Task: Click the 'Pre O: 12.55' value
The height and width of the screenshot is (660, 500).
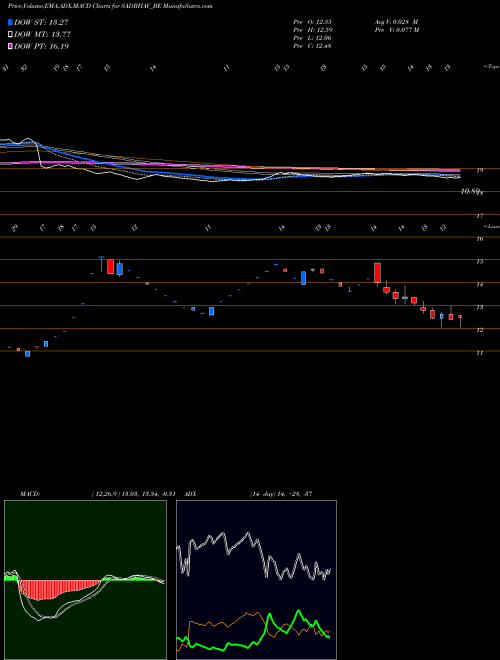Action: pyautogui.click(x=312, y=22)
